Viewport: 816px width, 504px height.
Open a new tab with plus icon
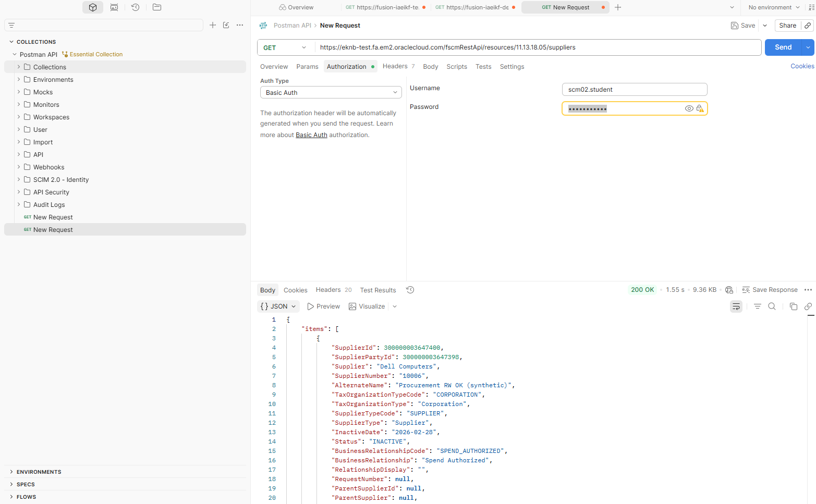(618, 7)
